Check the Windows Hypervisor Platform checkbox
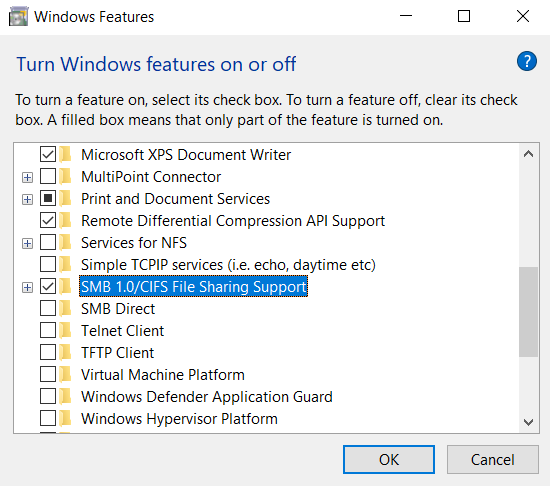 click(x=48, y=419)
